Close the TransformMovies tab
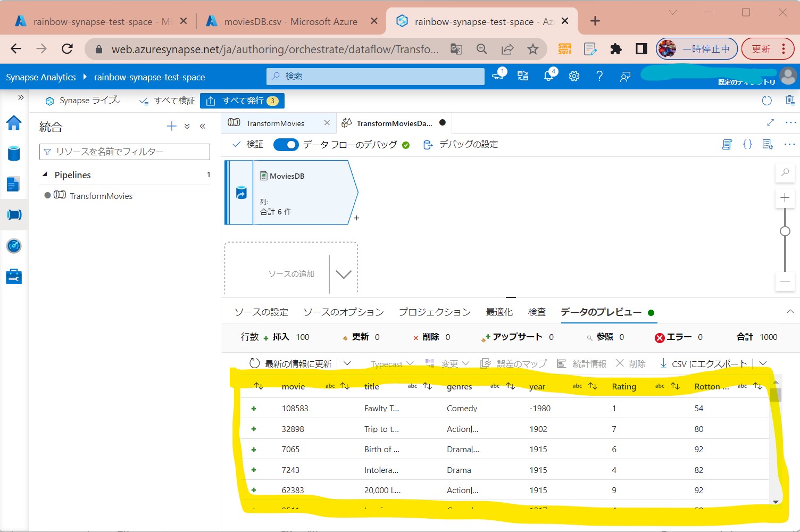 pos(327,123)
